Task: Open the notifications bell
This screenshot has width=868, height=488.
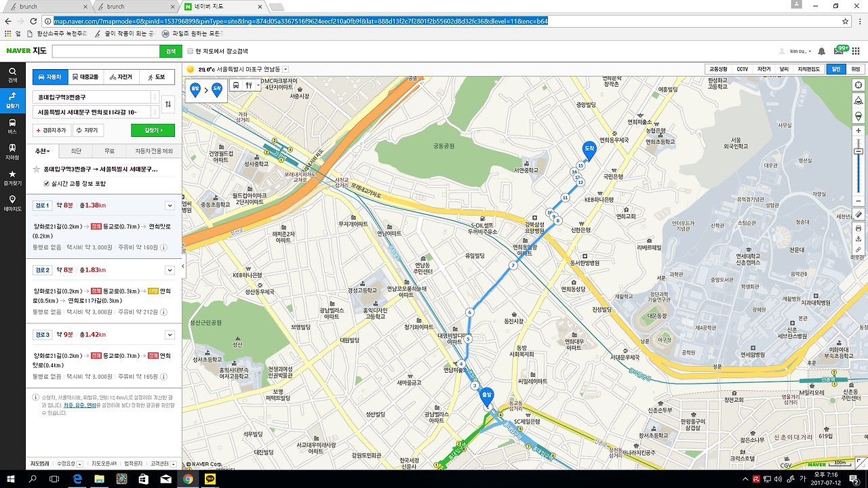Action: click(x=821, y=52)
